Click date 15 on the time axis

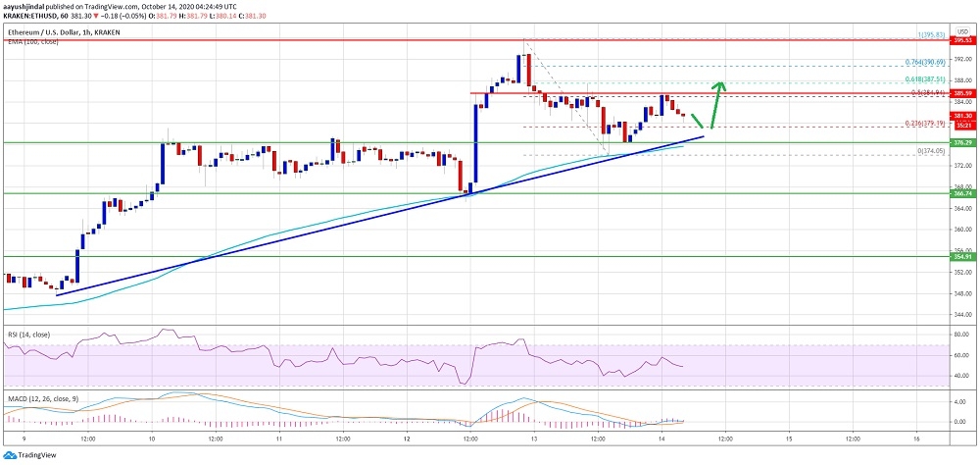point(789,439)
